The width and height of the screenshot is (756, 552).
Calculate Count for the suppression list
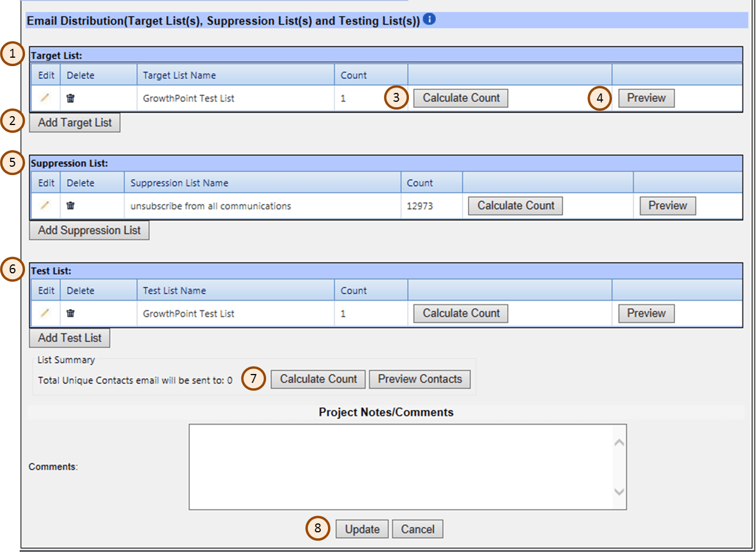pos(514,205)
